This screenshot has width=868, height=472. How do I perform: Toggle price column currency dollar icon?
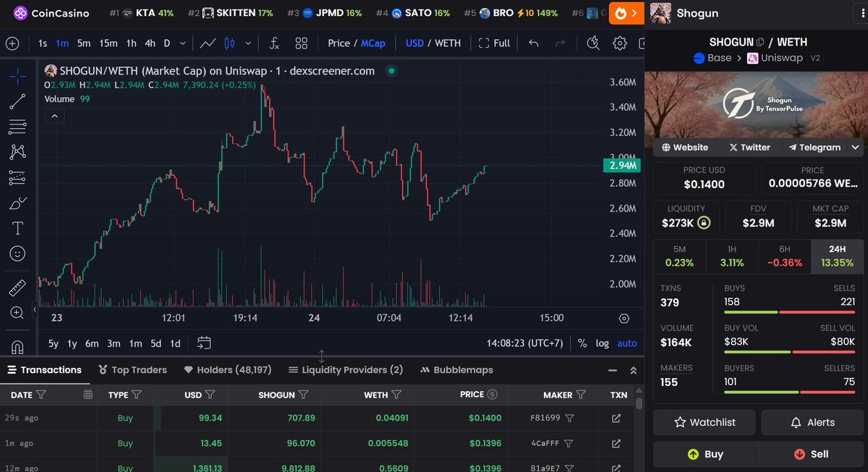click(x=493, y=395)
